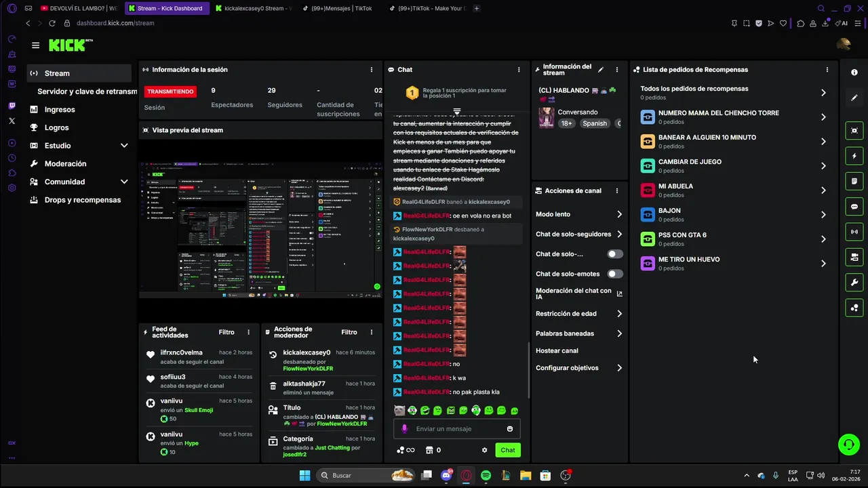
Task: Open Servidor y clave de retransmisión
Action: 87,91
